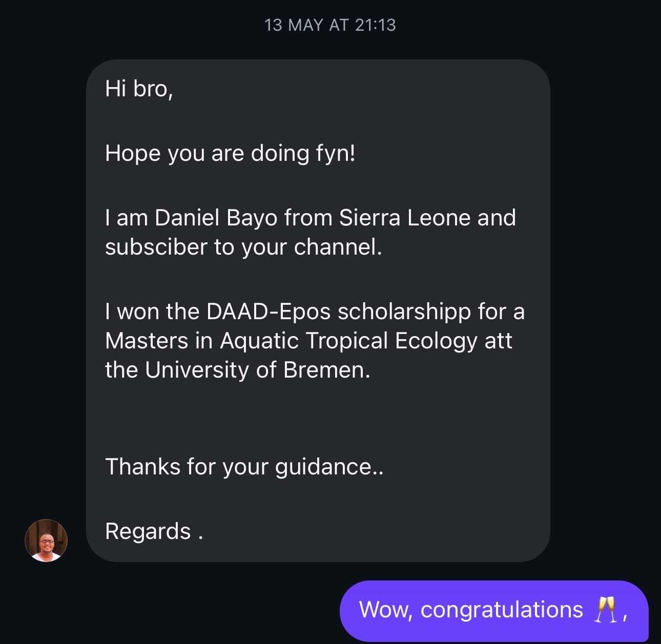661x644 pixels.
Task: Click the purple "Wow, congratulations" reply bubble
Action: tap(494, 610)
